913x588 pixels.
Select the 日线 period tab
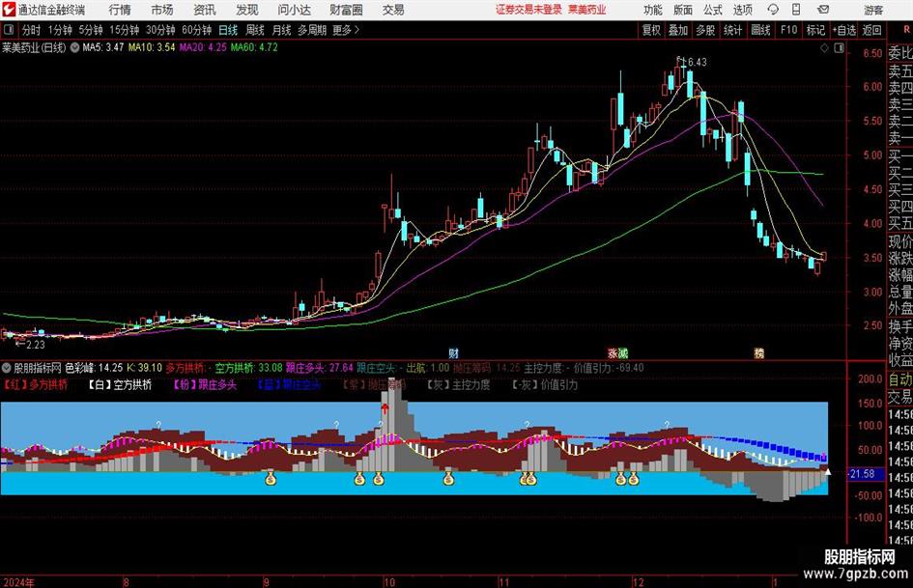click(228, 30)
